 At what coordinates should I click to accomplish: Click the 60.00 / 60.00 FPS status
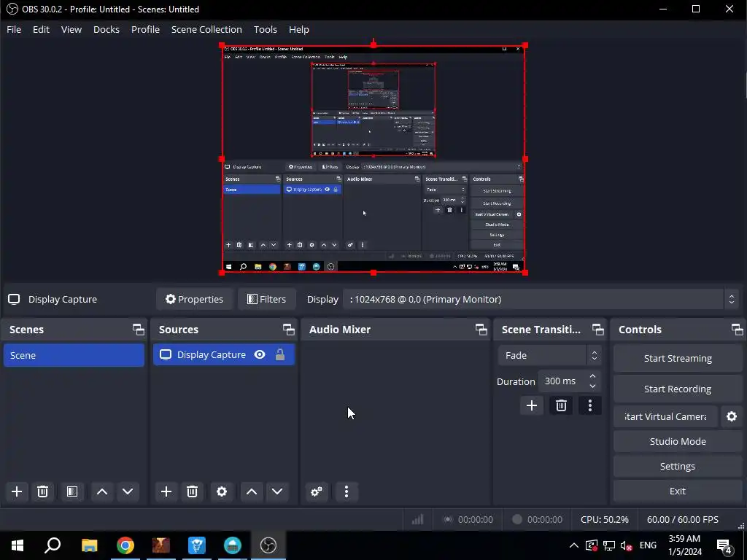tap(683, 519)
